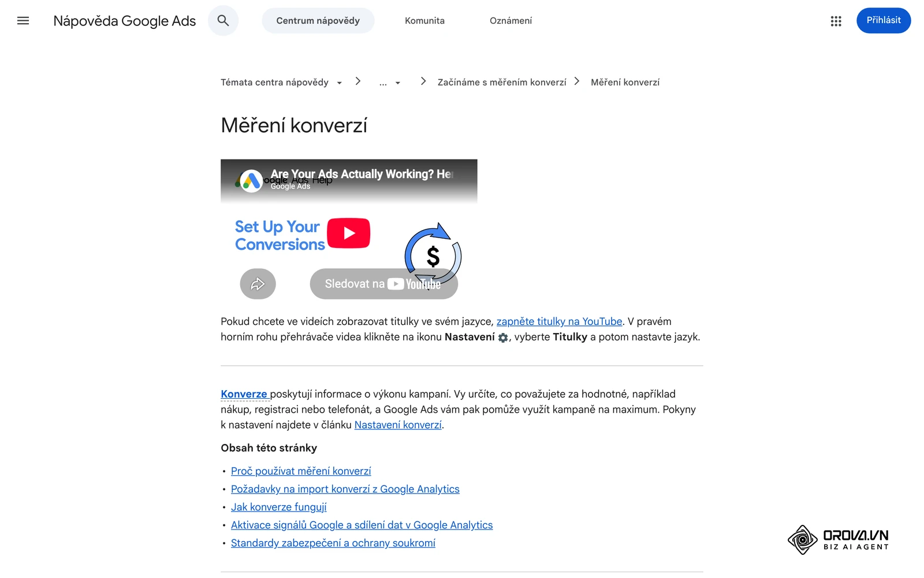Jump to Jak konverze fungují
This screenshot has width=924, height=578.
pos(279,507)
